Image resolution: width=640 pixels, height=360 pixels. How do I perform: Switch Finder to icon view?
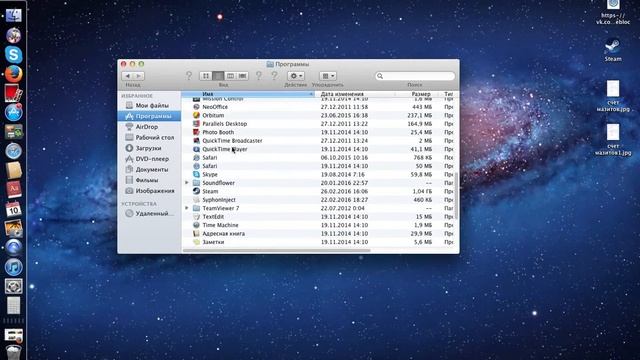206,76
